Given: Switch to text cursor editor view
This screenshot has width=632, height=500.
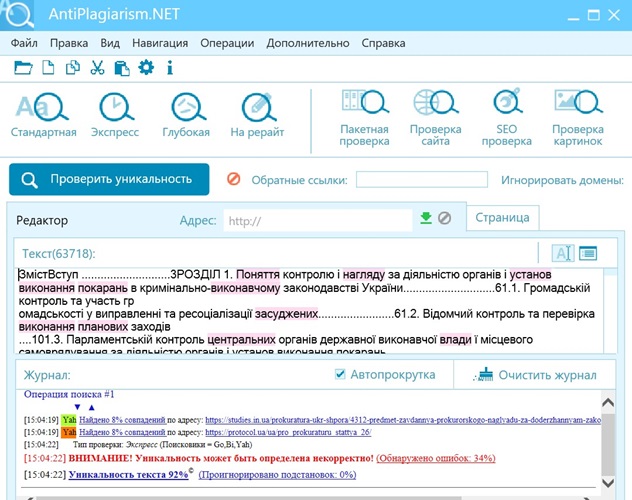Looking at the screenshot, I should click(x=563, y=253).
